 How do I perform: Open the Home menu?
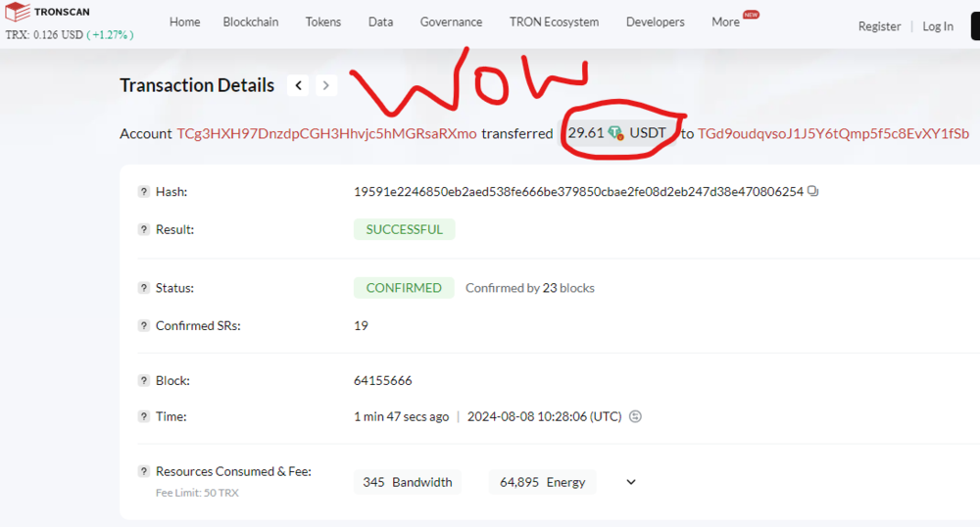(x=184, y=22)
